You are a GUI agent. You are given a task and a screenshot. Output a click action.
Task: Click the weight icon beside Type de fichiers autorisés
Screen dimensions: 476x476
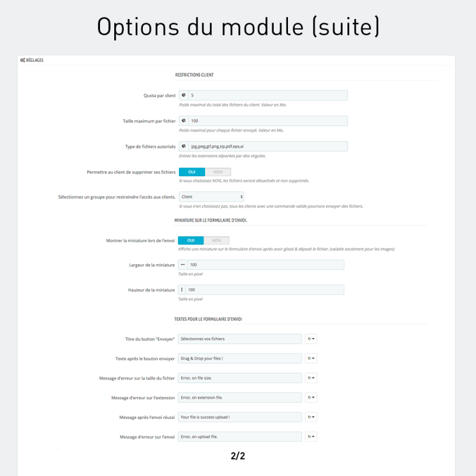[184, 146]
